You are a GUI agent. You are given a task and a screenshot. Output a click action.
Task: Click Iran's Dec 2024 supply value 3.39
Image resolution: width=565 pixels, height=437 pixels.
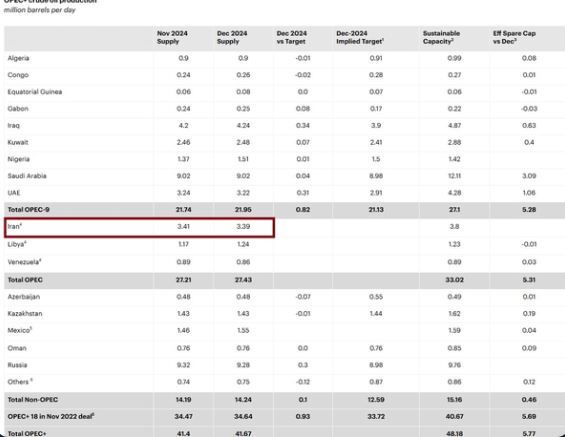(243, 226)
